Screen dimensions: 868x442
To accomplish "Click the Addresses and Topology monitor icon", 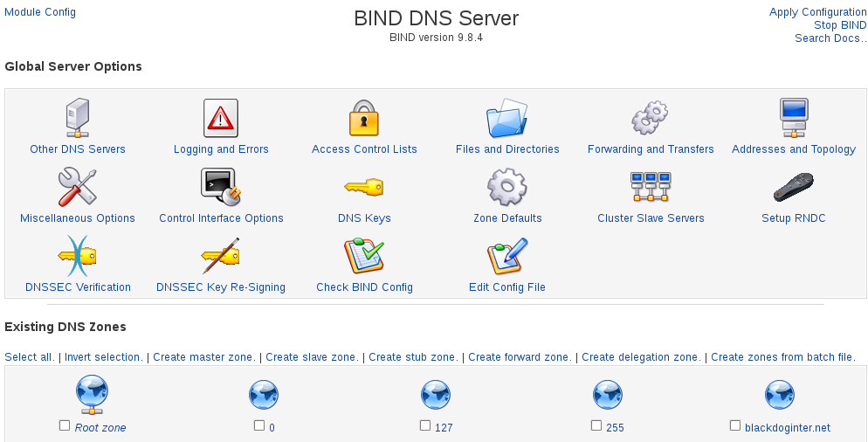I will click(x=794, y=118).
